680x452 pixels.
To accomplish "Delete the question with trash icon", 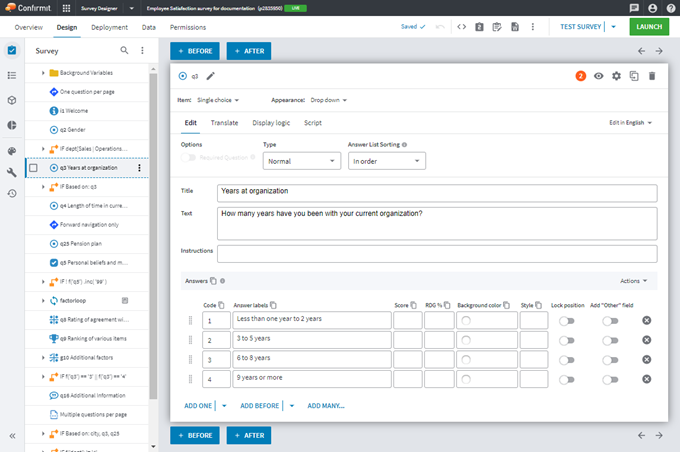I will [x=652, y=76].
